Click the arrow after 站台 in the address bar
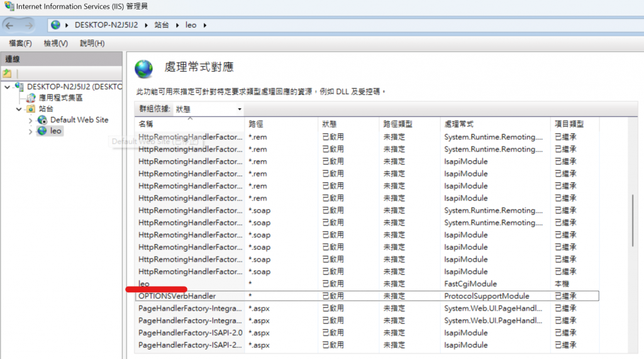Screen dimensions: 644x359 pyautogui.click(x=177, y=26)
